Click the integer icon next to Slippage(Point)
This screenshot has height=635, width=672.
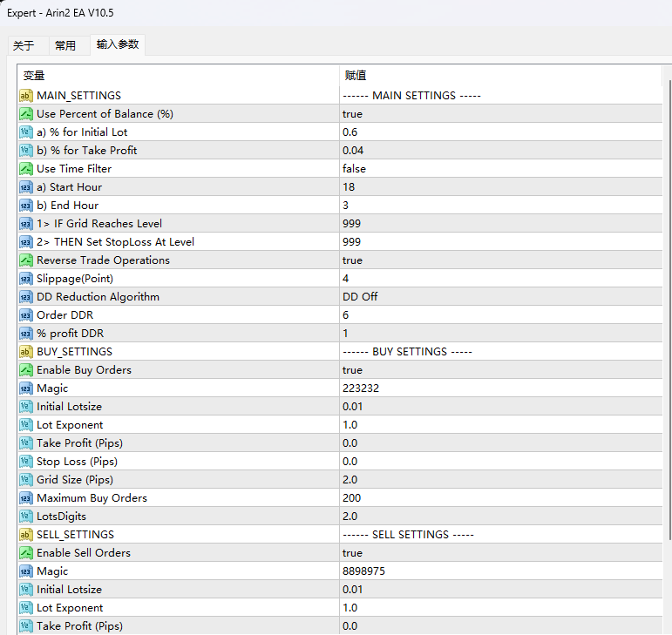(x=25, y=279)
